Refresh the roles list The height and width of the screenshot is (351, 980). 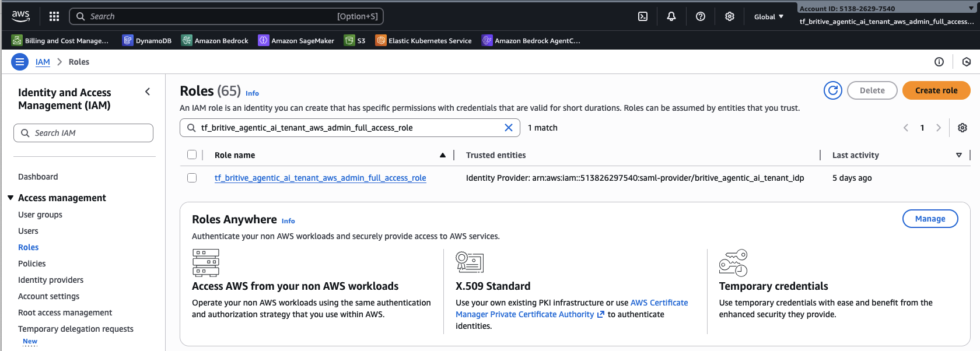point(832,90)
